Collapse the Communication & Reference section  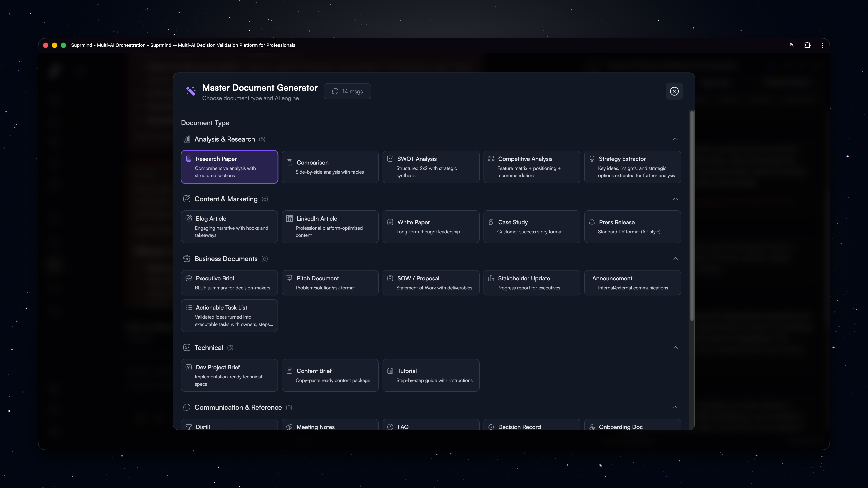675,407
